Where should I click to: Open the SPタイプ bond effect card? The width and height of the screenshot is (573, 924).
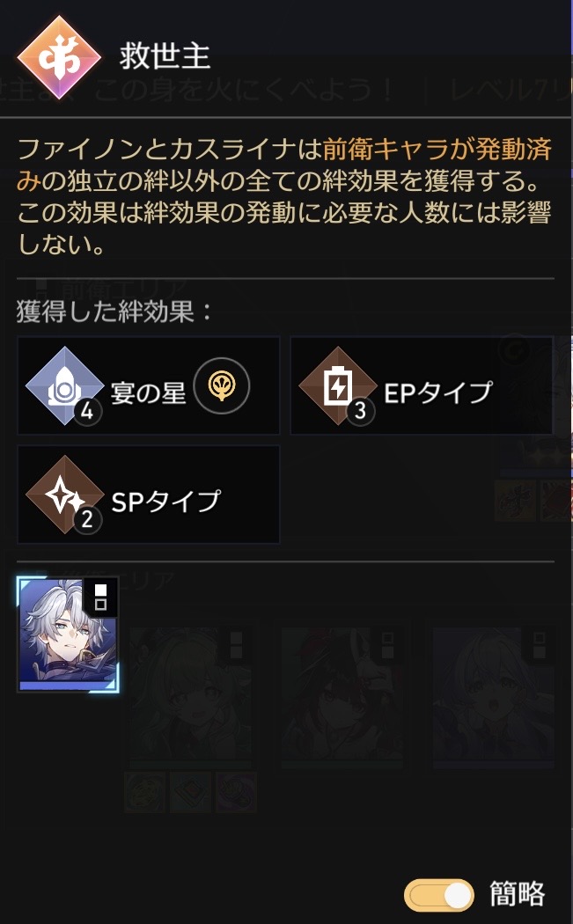[149, 495]
